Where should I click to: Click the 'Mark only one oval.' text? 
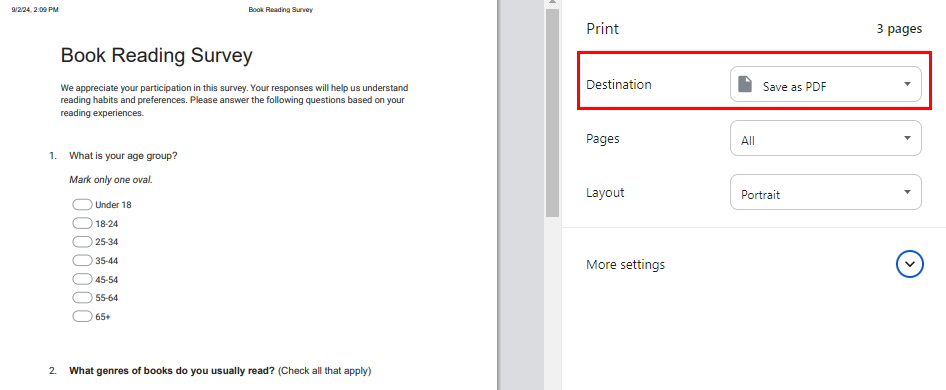[x=110, y=179]
